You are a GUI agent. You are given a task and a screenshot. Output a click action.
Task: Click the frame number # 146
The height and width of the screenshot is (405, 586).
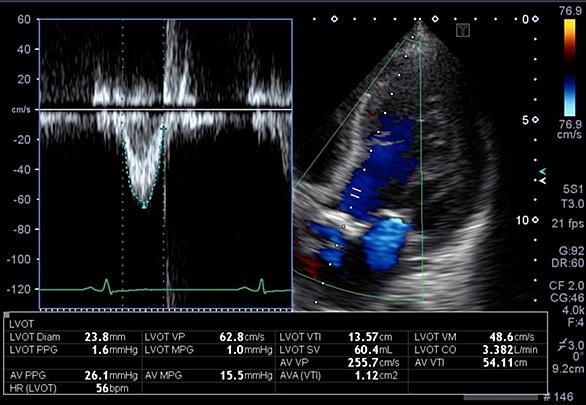tap(559, 397)
